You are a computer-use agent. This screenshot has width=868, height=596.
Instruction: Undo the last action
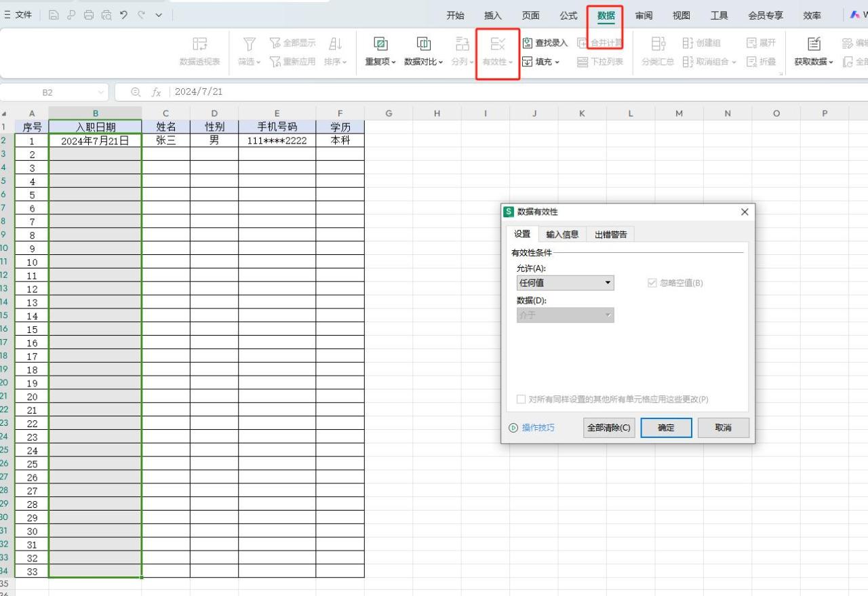[x=123, y=15]
